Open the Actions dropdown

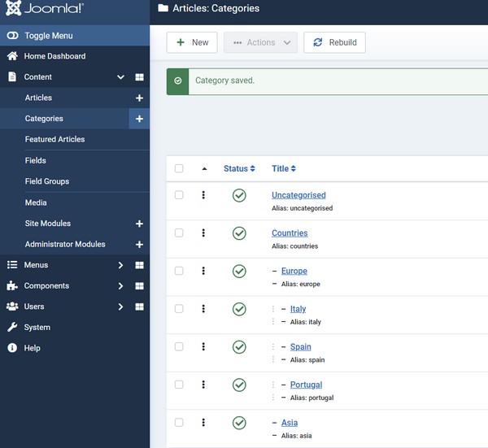click(x=260, y=42)
